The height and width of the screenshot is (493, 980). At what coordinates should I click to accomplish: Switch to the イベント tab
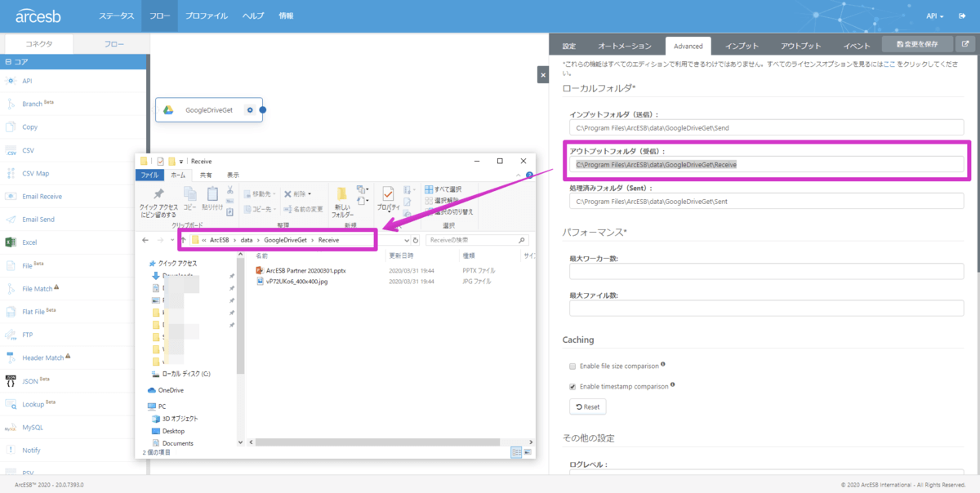tap(857, 46)
